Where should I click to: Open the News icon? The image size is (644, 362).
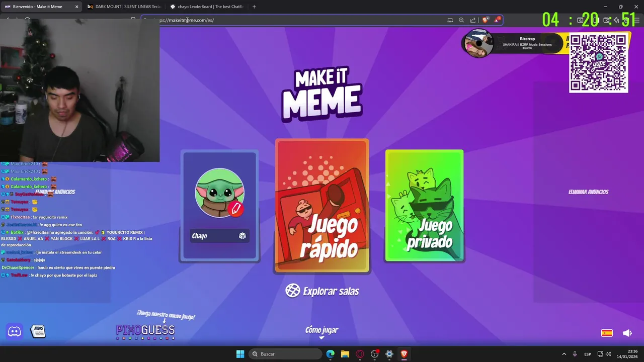coord(38,331)
